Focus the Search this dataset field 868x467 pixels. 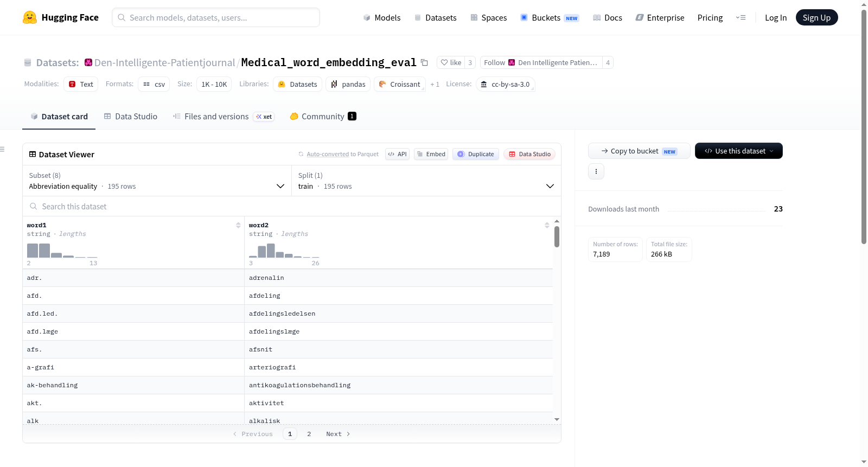pos(292,206)
